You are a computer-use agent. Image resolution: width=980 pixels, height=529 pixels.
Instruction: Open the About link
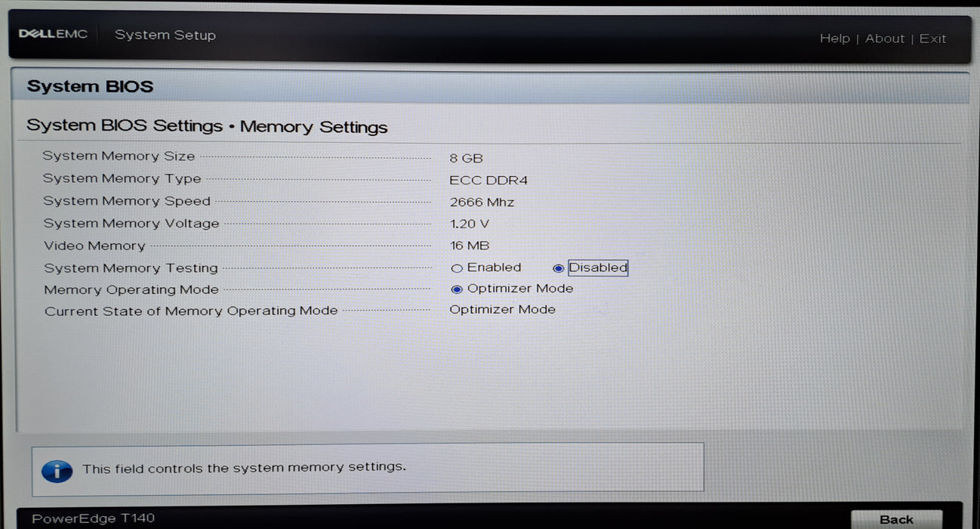point(884,39)
